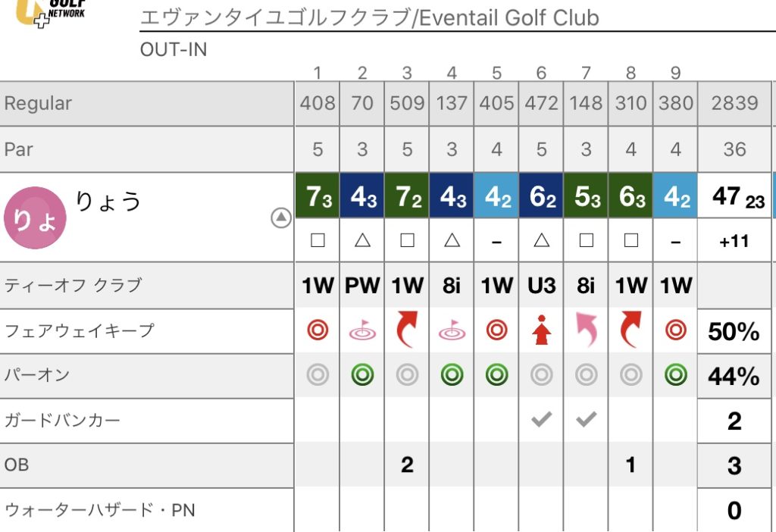Click hole 2 green par-on circle icon
This screenshot has width=776, height=532.
click(x=362, y=374)
